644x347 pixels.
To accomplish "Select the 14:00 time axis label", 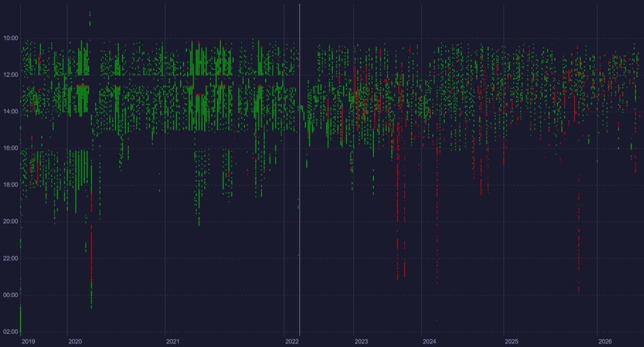I will [x=11, y=111].
